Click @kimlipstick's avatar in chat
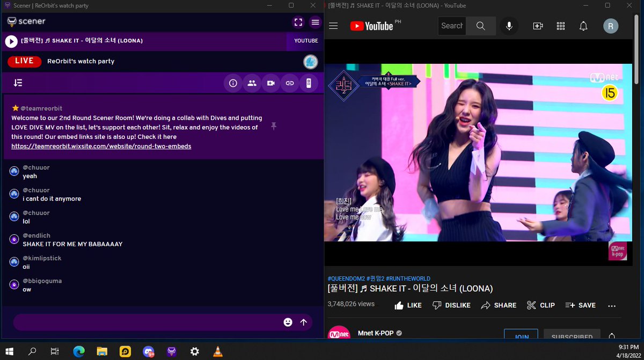 [14, 261]
